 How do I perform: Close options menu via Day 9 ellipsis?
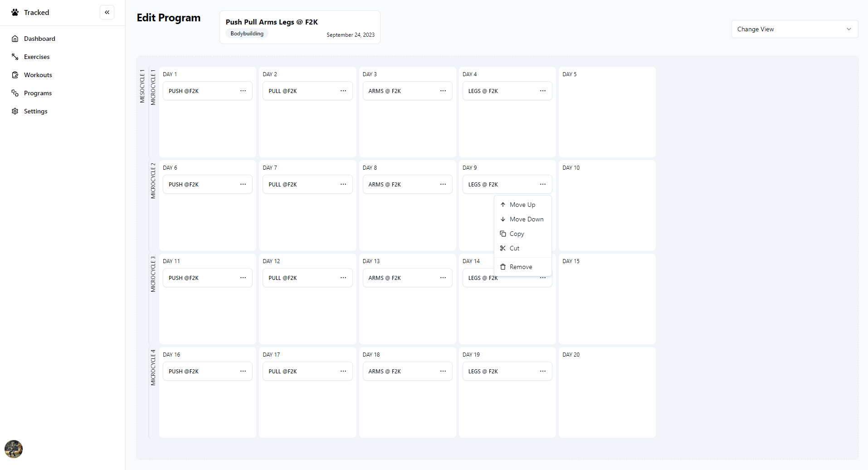click(x=543, y=184)
